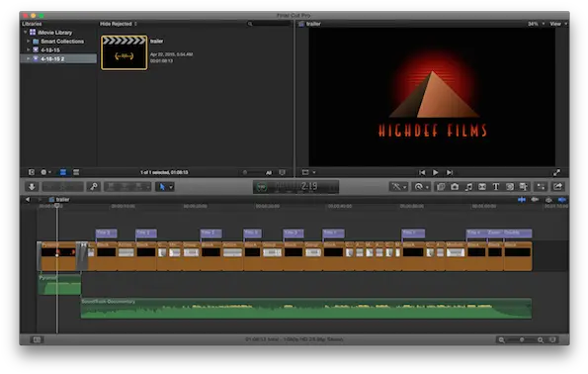Open the timeline clip appearance switch

pyautogui.click(x=552, y=339)
